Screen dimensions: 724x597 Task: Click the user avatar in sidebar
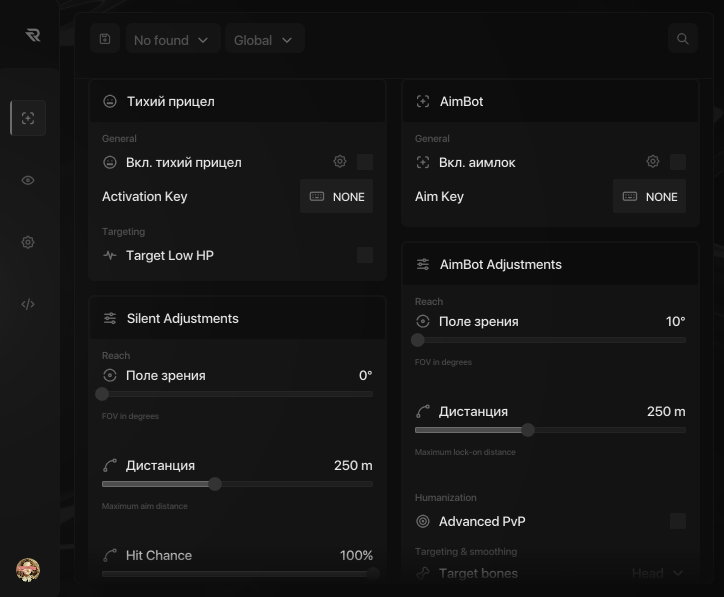pyautogui.click(x=28, y=570)
